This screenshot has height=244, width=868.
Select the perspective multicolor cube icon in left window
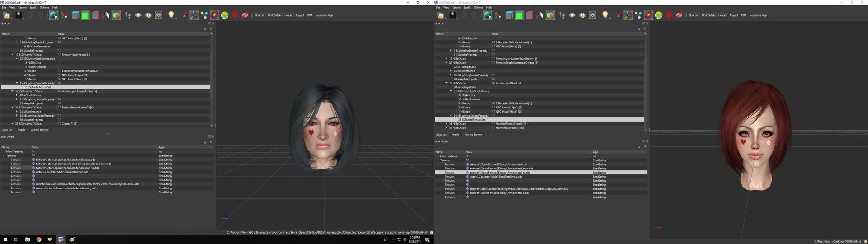tap(116, 15)
